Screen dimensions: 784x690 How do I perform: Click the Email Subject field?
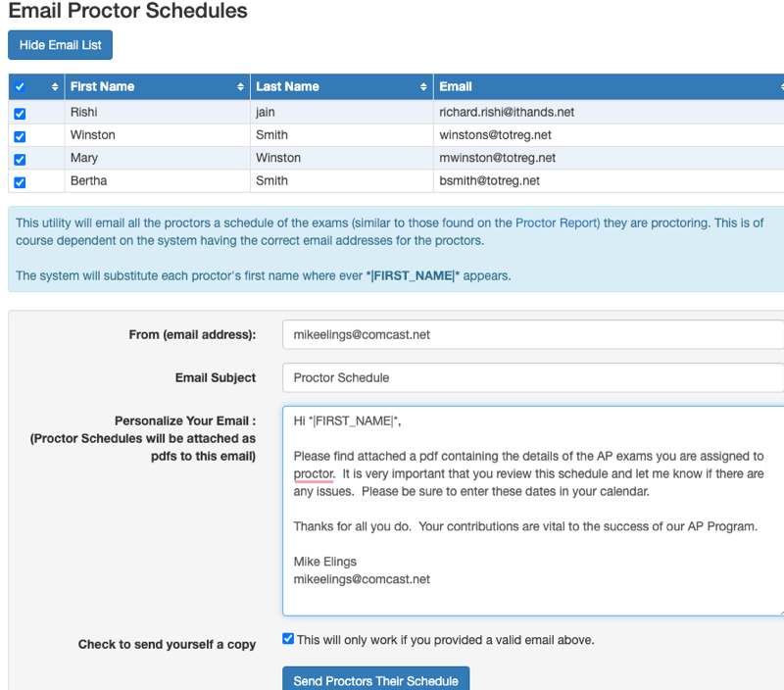pyautogui.click(x=533, y=377)
